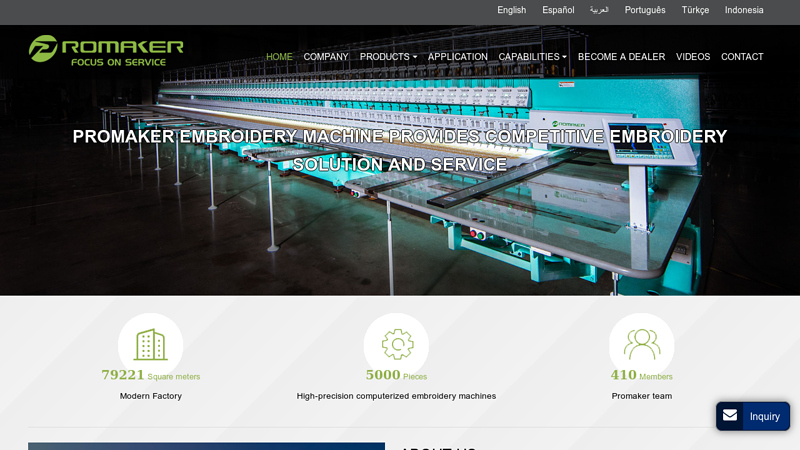Viewport: 800px width, 450px height.
Task: Open the Videos page
Action: point(693,57)
